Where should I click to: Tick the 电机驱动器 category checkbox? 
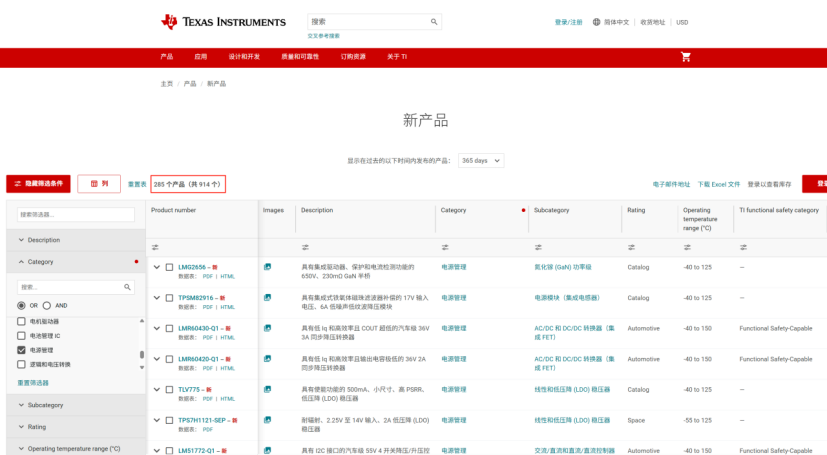point(21,321)
